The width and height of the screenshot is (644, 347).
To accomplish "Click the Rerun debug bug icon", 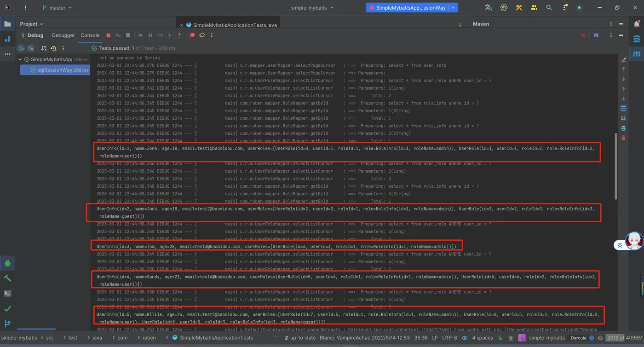I will [x=109, y=35].
